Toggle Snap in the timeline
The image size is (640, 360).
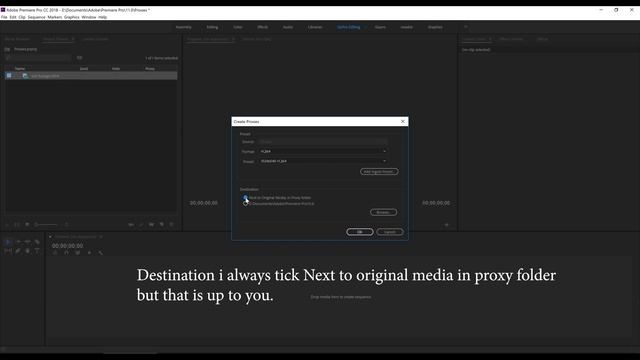coord(67,253)
